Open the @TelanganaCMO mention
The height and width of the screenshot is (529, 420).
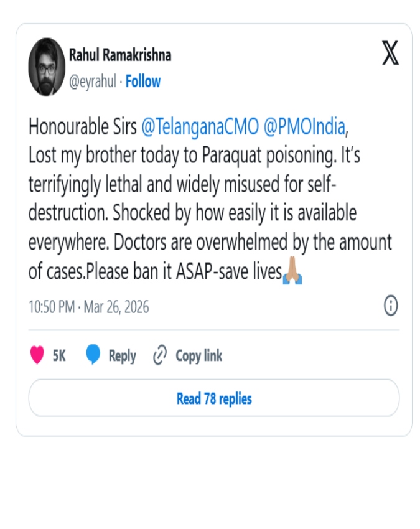(200, 126)
